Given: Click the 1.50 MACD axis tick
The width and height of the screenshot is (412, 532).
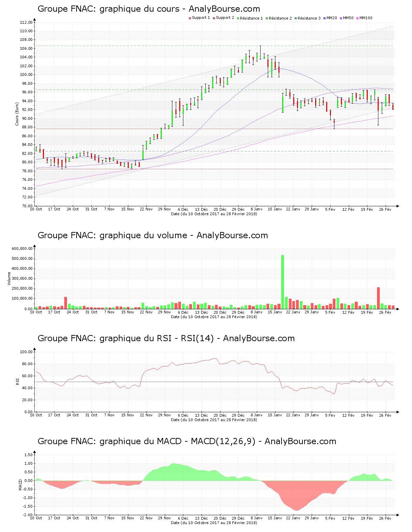Looking at the screenshot, I should 29,455.
